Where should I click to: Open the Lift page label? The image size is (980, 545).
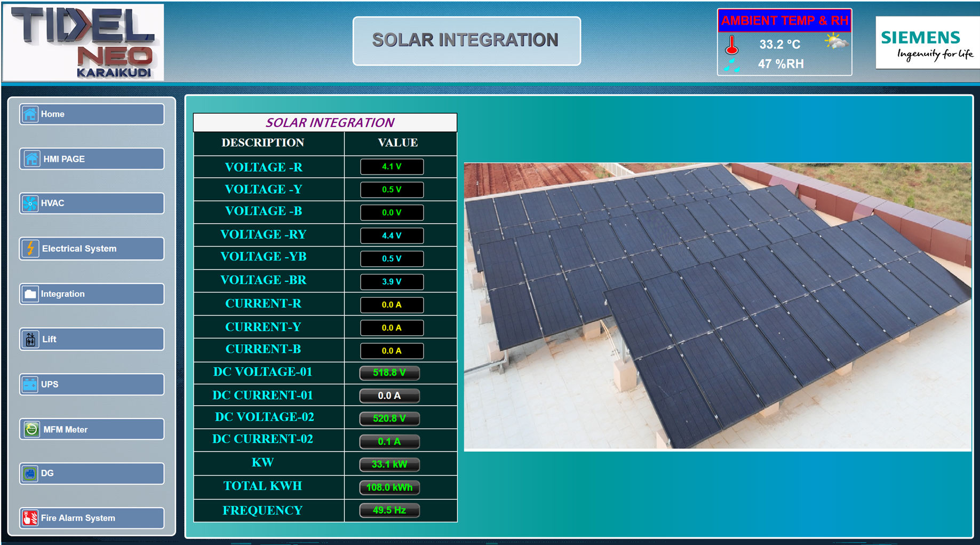coord(49,339)
